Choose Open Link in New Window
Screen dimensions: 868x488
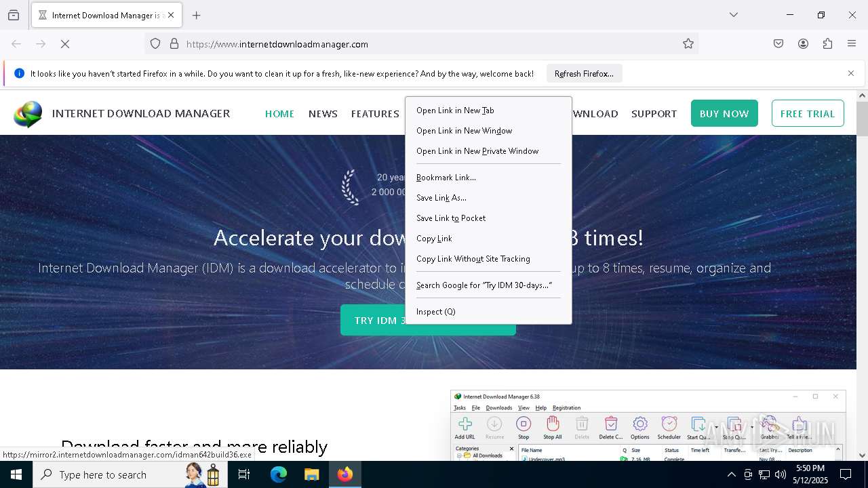pos(488,131)
